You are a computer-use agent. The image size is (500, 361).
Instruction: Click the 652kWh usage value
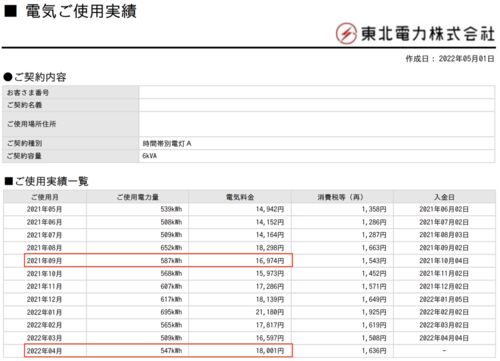pyautogui.click(x=171, y=248)
